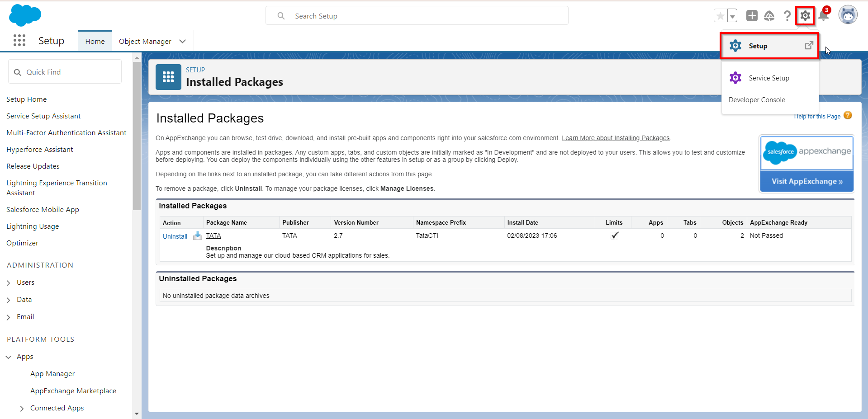Screen dimensions: 868x419
Task: Open Lightning Usage
Action: pyautogui.click(x=33, y=226)
